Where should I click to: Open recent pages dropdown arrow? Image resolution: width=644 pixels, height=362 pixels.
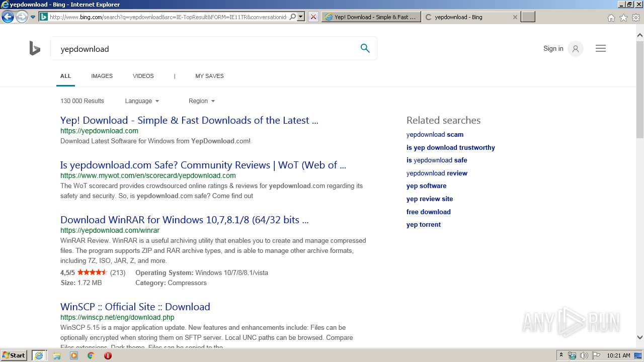click(33, 17)
